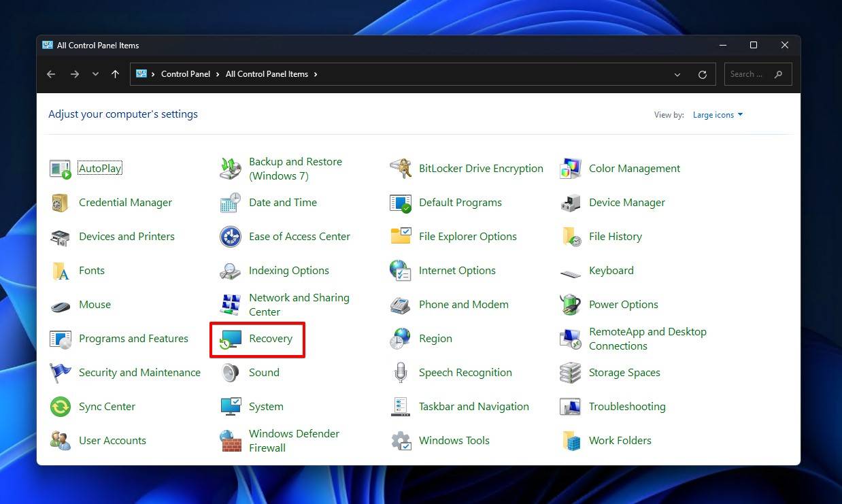
Task: Open the Power Options text link
Action: (x=624, y=305)
